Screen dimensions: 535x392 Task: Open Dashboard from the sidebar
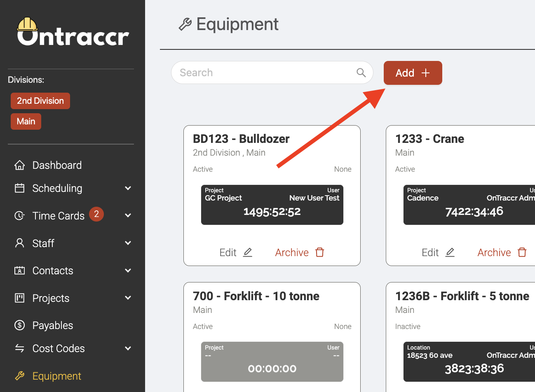click(57, 165)
